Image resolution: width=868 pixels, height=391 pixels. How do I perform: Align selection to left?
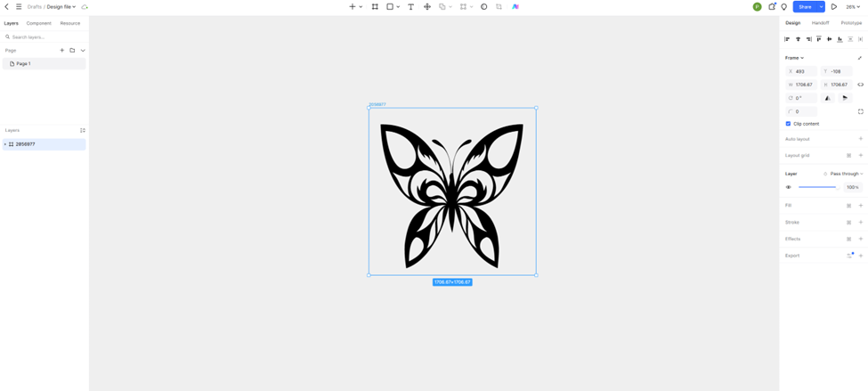coord(787,39)
